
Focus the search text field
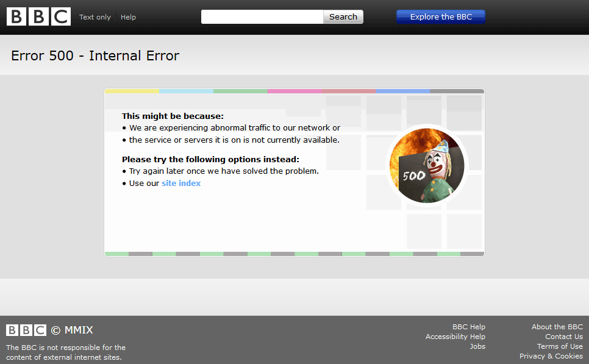click(x=262, y=17)
